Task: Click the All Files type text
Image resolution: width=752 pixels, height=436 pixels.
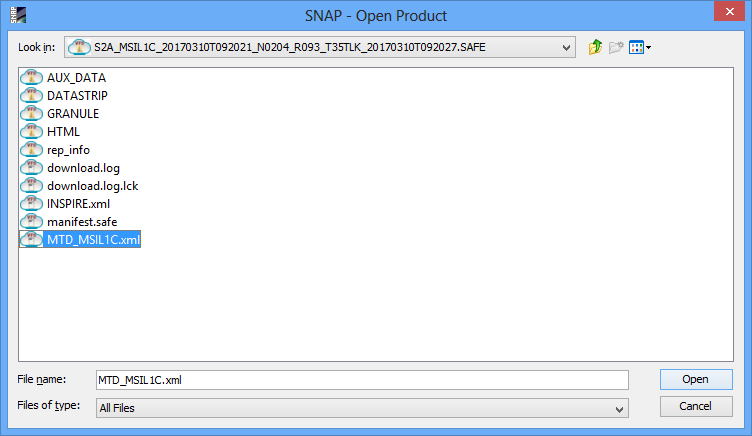Action: click(117, 409)
